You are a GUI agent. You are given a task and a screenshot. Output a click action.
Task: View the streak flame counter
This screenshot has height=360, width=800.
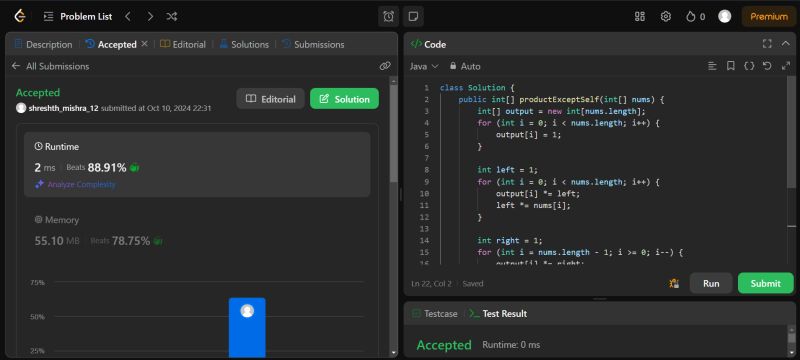695,16
